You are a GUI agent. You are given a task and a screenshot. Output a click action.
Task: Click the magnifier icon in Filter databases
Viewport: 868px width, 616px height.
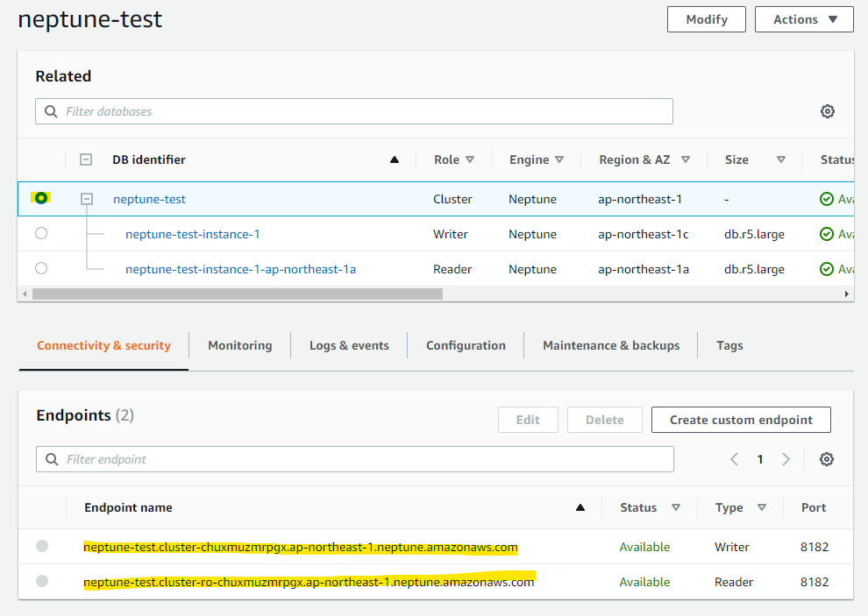pos(51,111)
